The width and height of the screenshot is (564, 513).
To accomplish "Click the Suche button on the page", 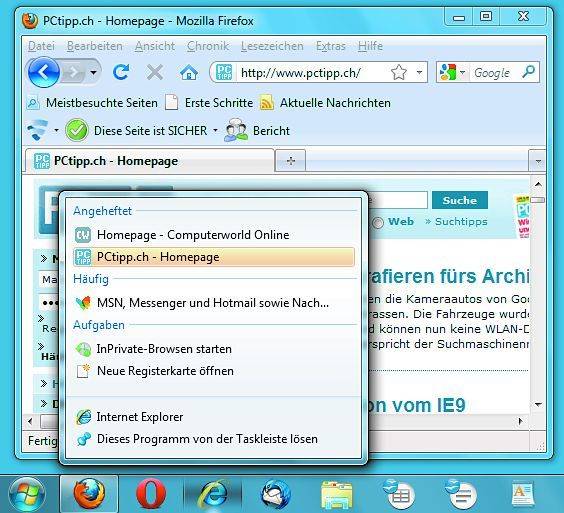I will [x=460, y=200].
